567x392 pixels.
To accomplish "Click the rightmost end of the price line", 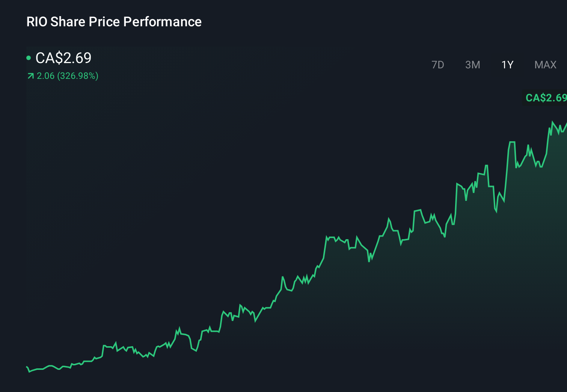I will tap(565, 124).
